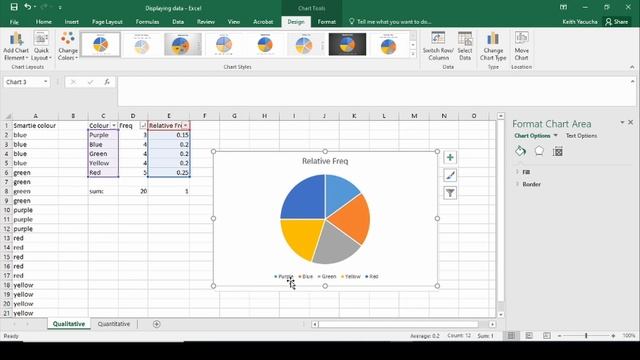Select the third chart style thumbnail

coord(183,44)
